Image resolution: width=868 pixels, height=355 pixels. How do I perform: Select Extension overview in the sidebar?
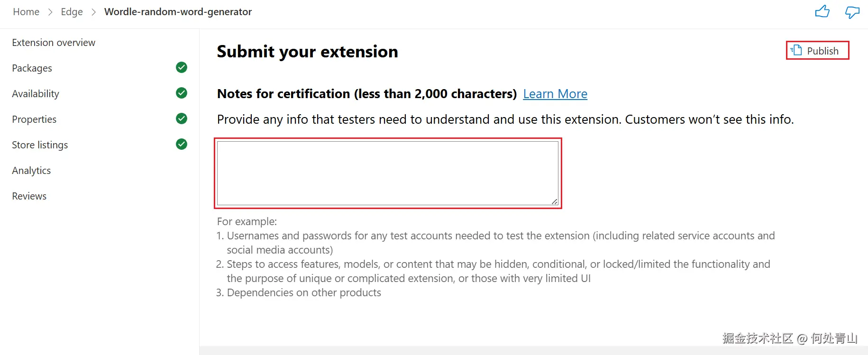[x=53, y=42]
